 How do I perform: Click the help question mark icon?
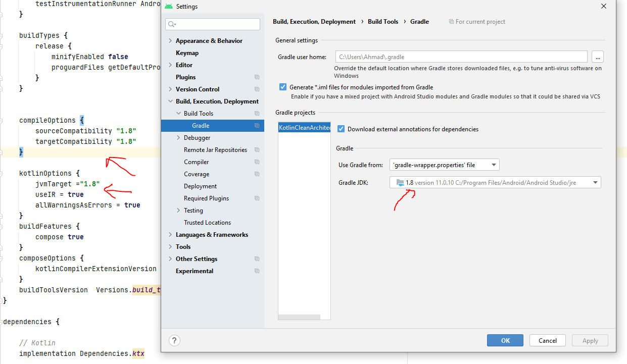click(x=174, y=340)
